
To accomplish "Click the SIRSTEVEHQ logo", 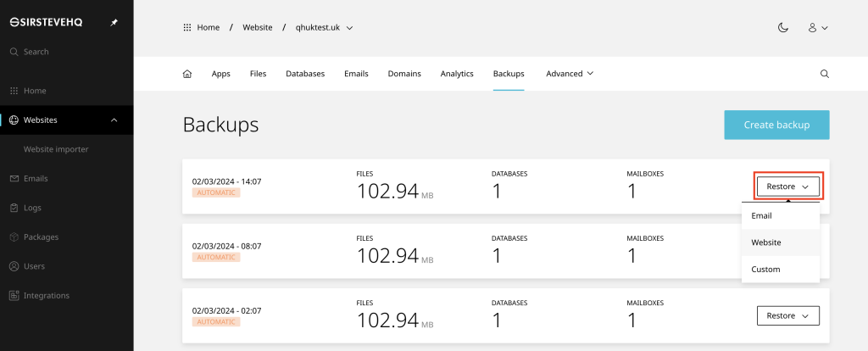I will (47, 23).
